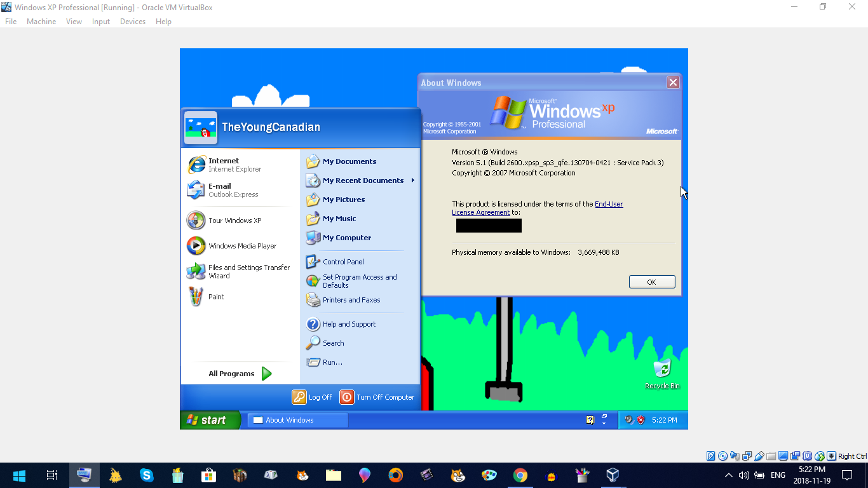
Task: Open Search from the Start menu
Action: point(360,343)
